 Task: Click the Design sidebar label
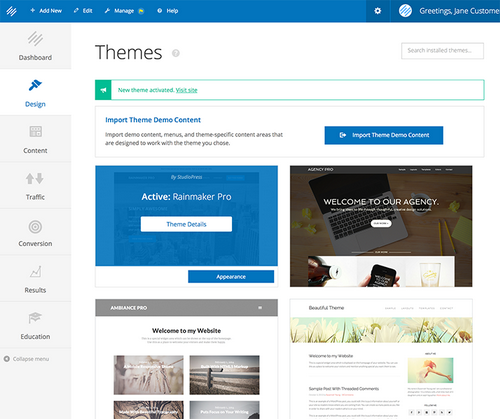(x=35, y=104)
